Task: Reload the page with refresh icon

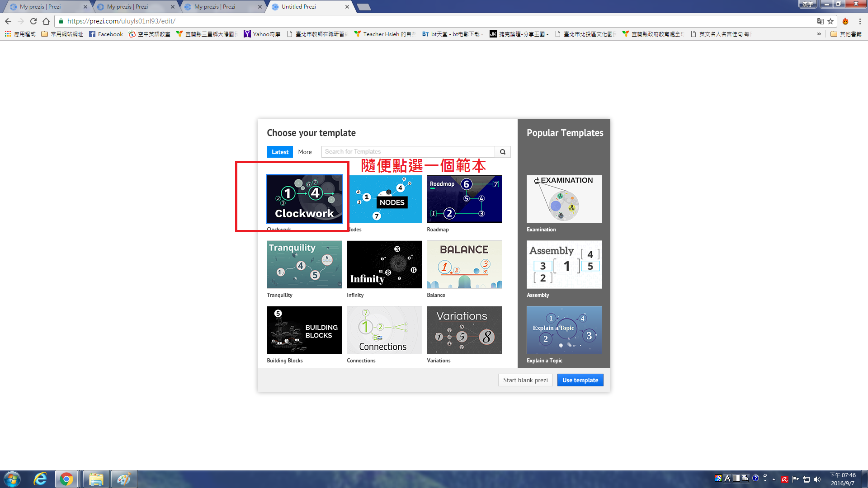Action: [x=33, y=21]
